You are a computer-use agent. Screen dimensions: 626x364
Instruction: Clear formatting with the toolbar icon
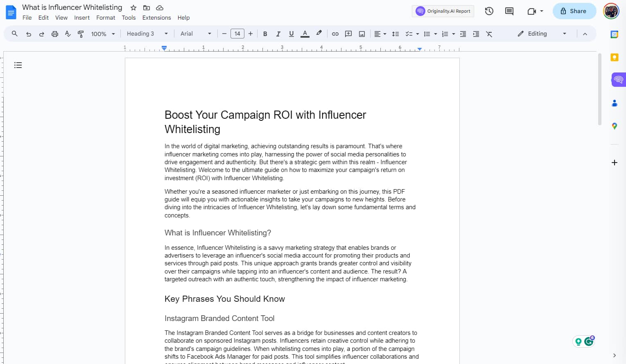tap(489, 34)
